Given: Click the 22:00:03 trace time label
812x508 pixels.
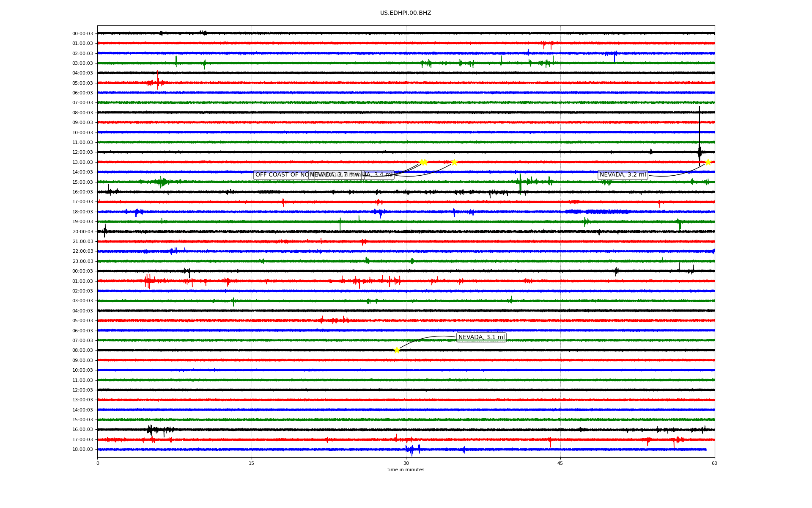Looking at the screenshot, I should point(82,251).
